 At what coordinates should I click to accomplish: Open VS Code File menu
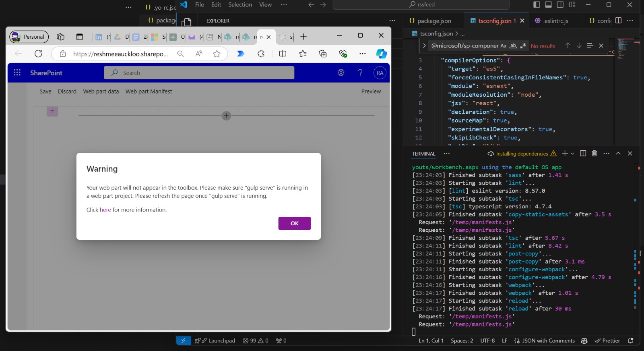(200, 5)
